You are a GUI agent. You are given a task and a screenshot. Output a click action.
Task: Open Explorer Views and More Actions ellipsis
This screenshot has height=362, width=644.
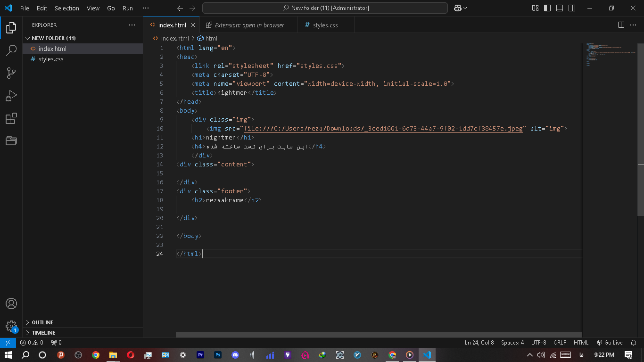click(132, 25)
